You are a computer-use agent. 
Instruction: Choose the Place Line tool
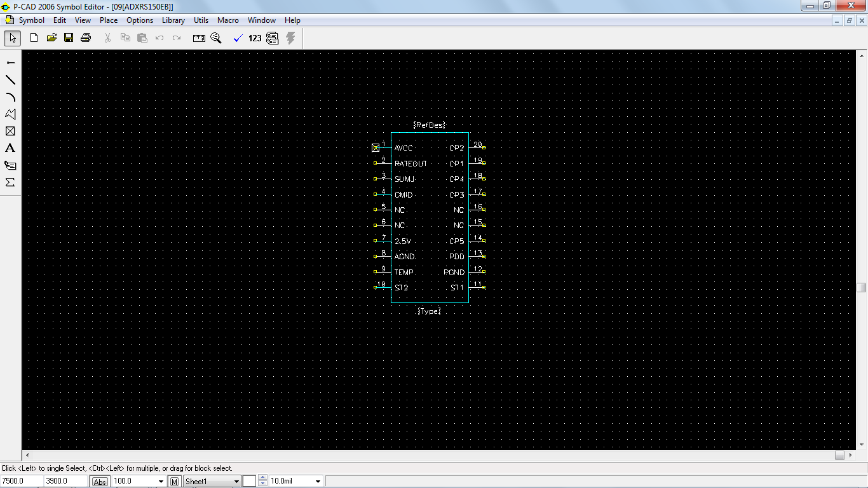pos(10,79)
